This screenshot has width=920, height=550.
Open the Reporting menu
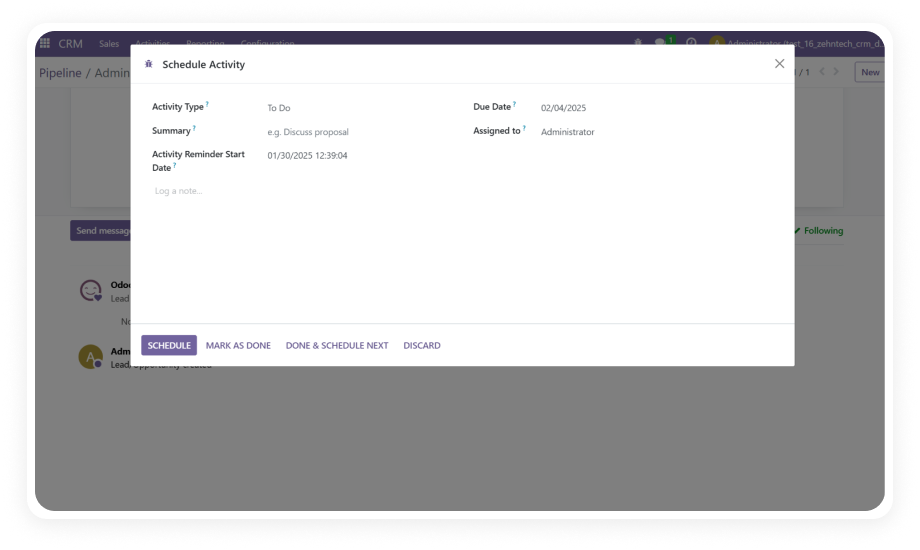tap(205, 43)
